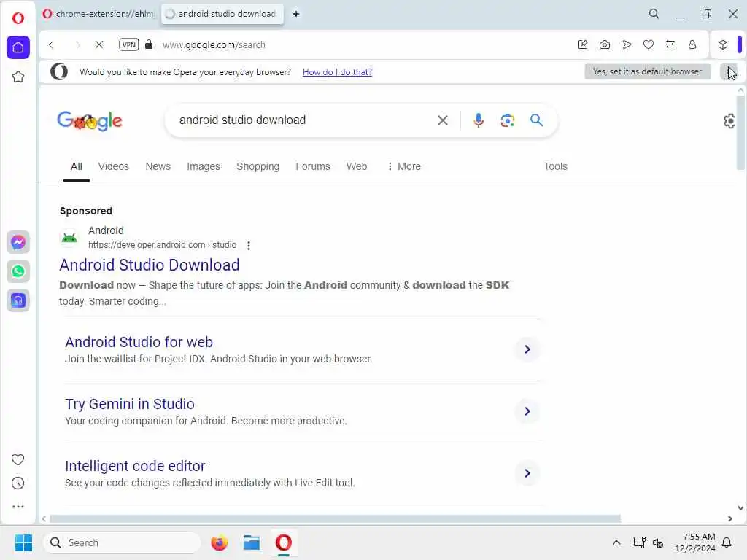Expand chevron for Android Studio for web
747x560 pixels.
tap(527, 349)
